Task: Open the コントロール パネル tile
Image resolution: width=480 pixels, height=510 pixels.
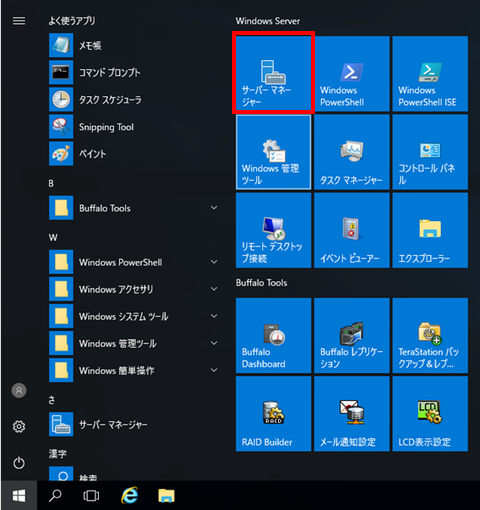Action: click(430, 152)
